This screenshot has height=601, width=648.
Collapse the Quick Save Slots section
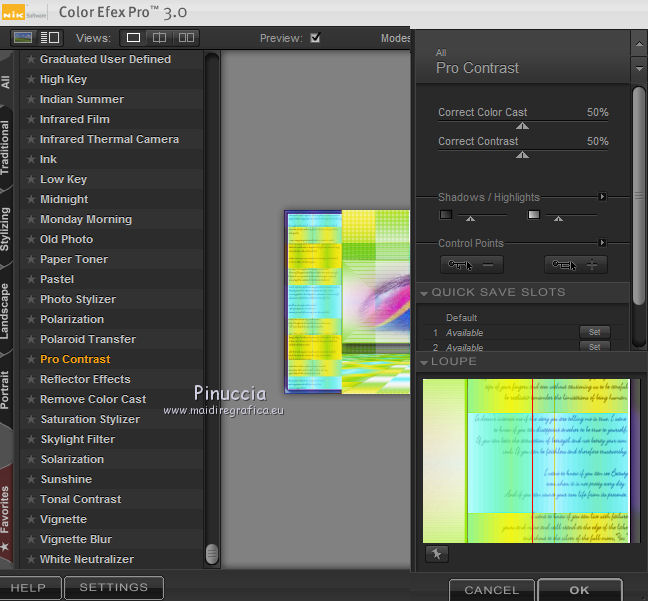pos(424,293)
